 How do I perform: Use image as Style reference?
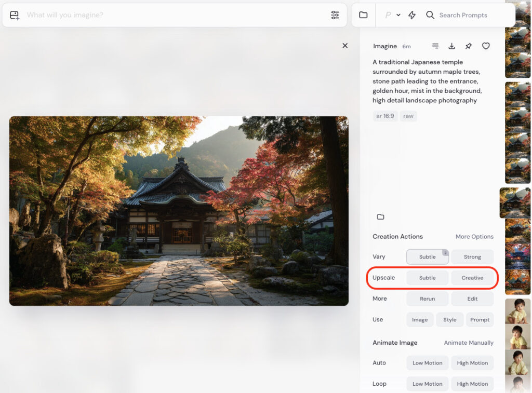pyautogui.click(x=449, y=320)
